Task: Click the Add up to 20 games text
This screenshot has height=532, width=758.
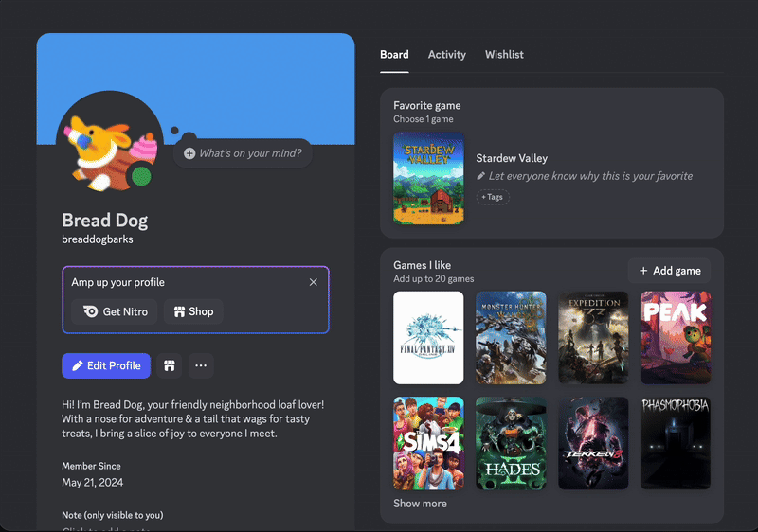Action: (x=434, y=278)
